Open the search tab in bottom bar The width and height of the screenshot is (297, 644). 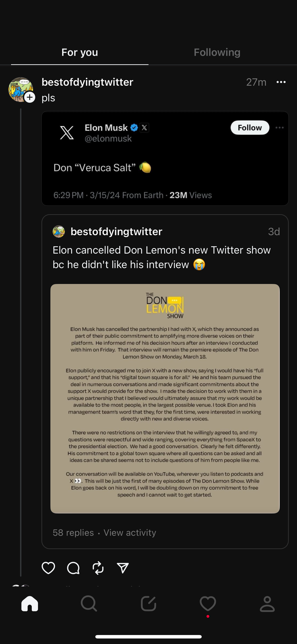click(x=89, y=603)
